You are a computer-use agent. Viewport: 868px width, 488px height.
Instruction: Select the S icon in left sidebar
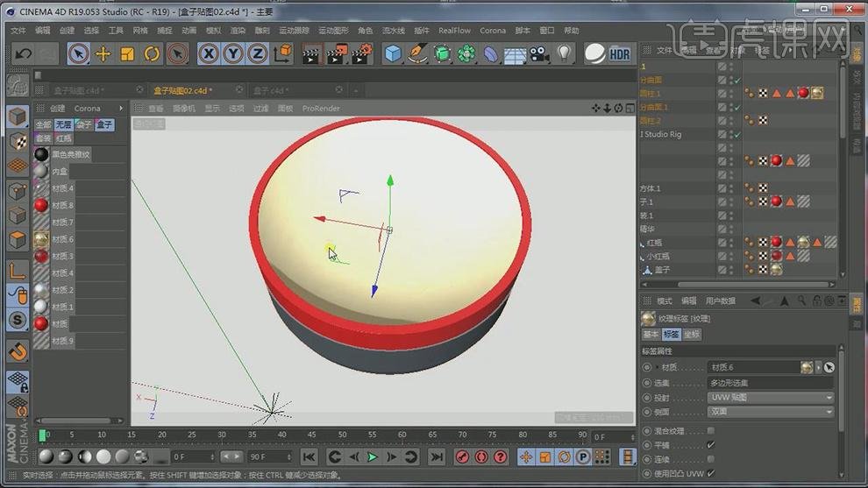[x=18, y=320]
